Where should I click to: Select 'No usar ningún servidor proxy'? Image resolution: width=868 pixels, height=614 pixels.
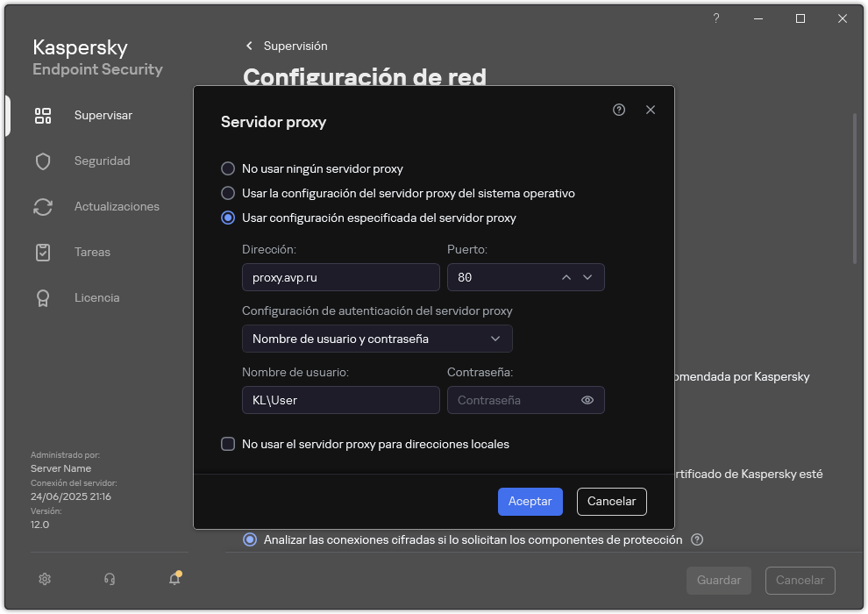tap(229, 168)
